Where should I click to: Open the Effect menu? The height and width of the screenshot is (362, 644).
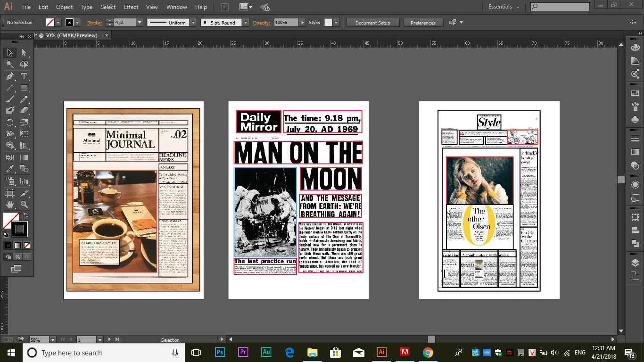[x=131, y=7]
